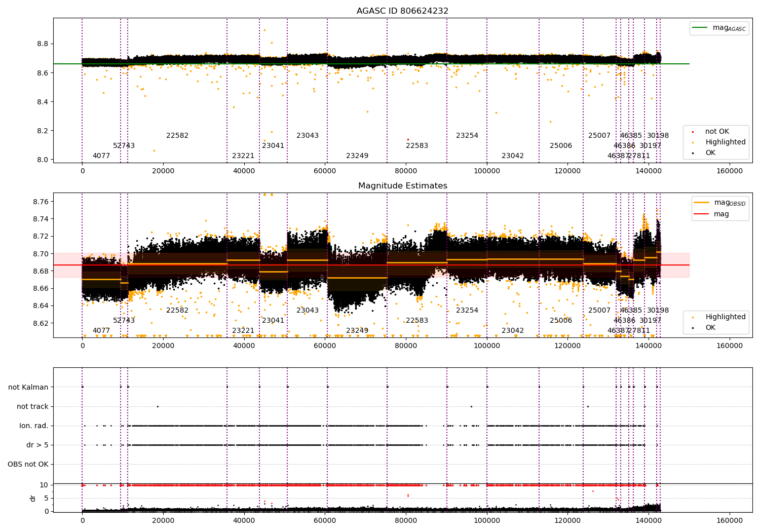This screenshot has width=760, height=532.
Task: Click obsid label 25006 in AGASC plot
Action: click(561, 145)
